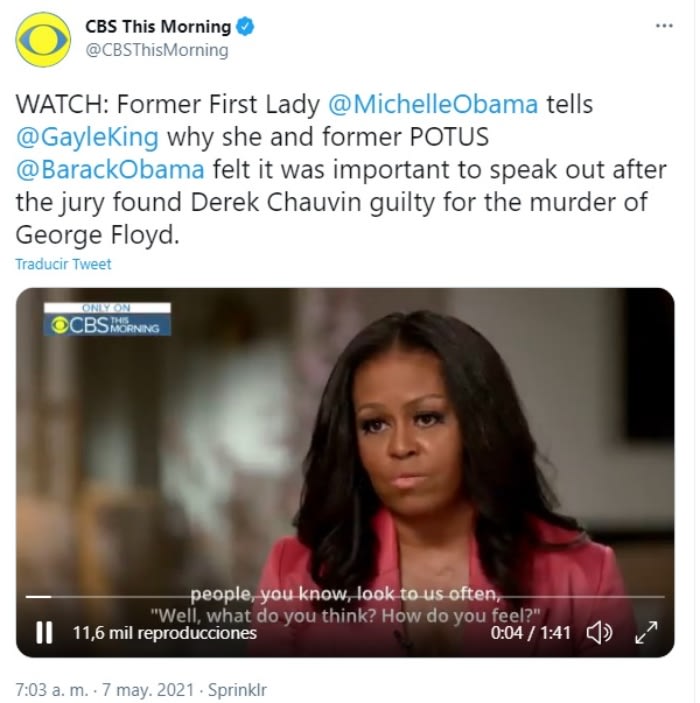Open @BarackObama mention link
Image resolution: width=700 pixels, height=703 pixels.
click(x=110, y=169)
